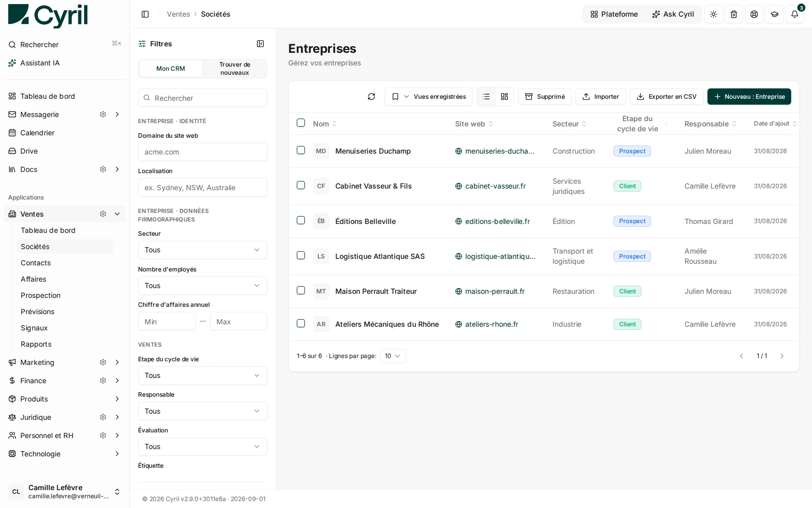Check the Menuiseries Duchamp row

pyautogui.click(x=301, y=150)
